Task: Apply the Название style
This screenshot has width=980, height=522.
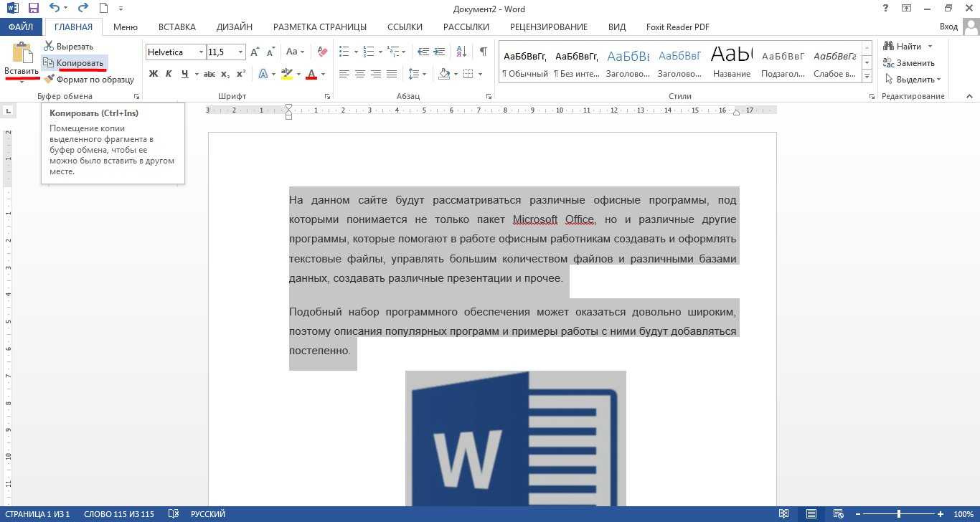Action: (x=732, y=63)
